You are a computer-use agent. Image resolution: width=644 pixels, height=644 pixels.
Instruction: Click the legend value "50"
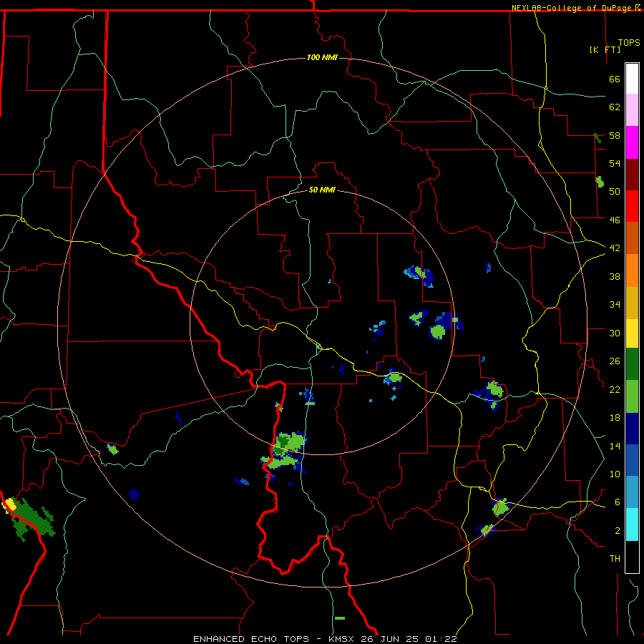tap(615, 192)
